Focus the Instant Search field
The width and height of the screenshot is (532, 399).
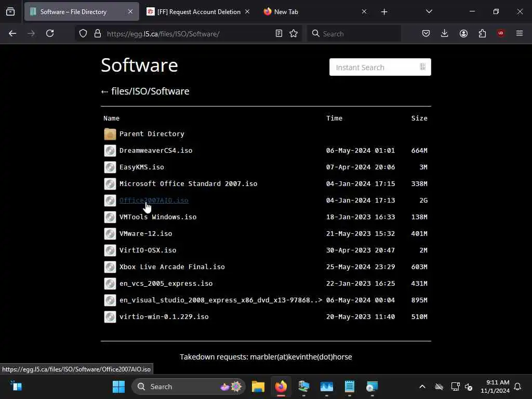pyautogui.click(x=380, y=67)
